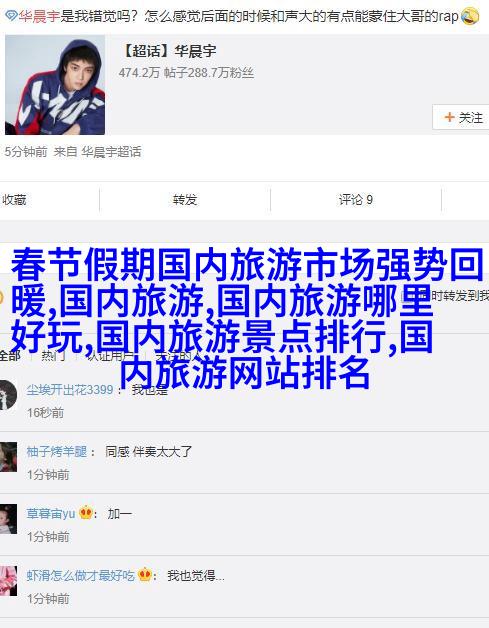Image resolution: width=489 pixels, height=628 pixels.
Task: Open the 华晨宇 hashtag link in post
Action: 39,16
